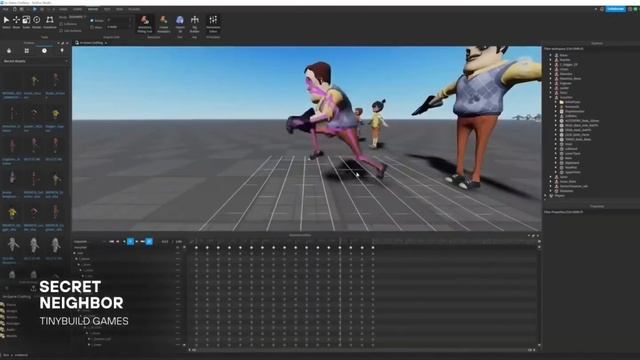Select the ACCESSORY row in Explorer
Screen dimensions: 640x360
579,121
